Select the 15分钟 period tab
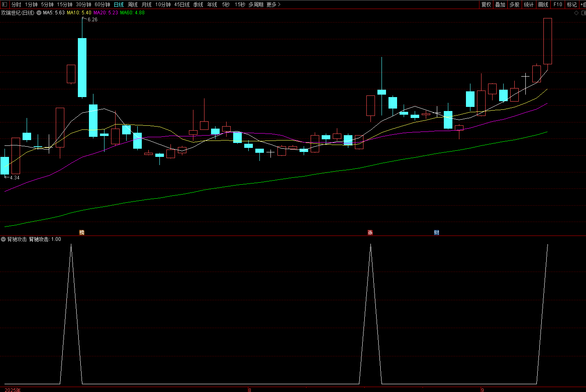The image size is (586, 392). point(65,5)
